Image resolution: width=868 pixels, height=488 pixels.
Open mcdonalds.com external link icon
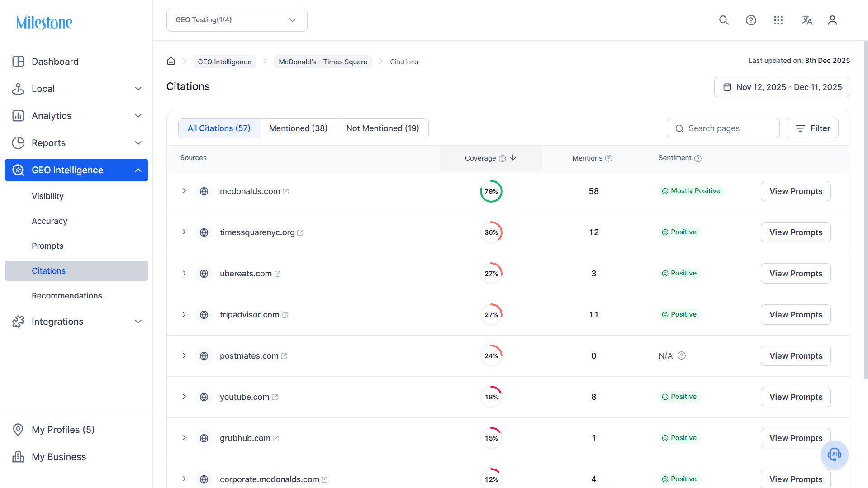click(286, 192)
